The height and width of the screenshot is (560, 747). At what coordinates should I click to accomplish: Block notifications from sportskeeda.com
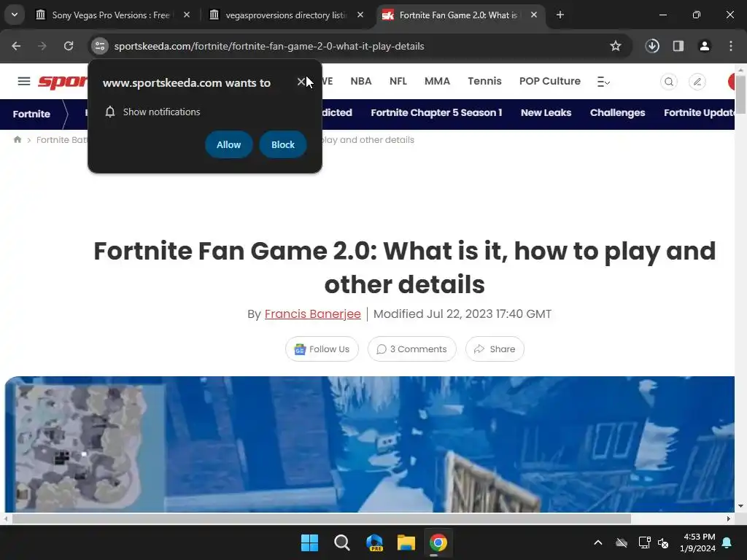pyautogui.click(x=282, y=144)
